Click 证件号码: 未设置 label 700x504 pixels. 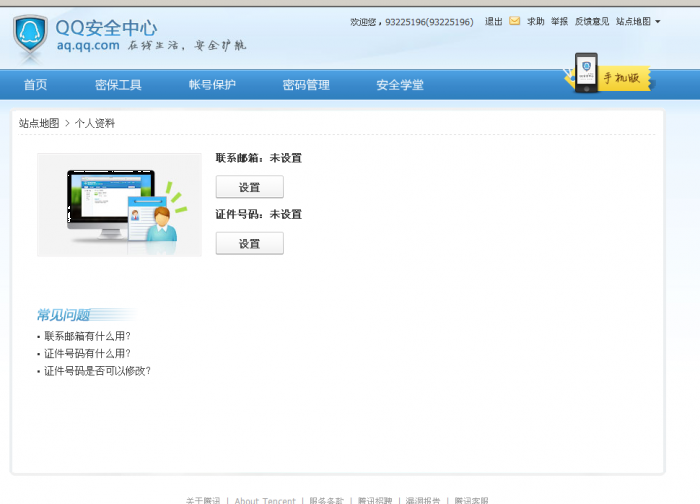258,214
